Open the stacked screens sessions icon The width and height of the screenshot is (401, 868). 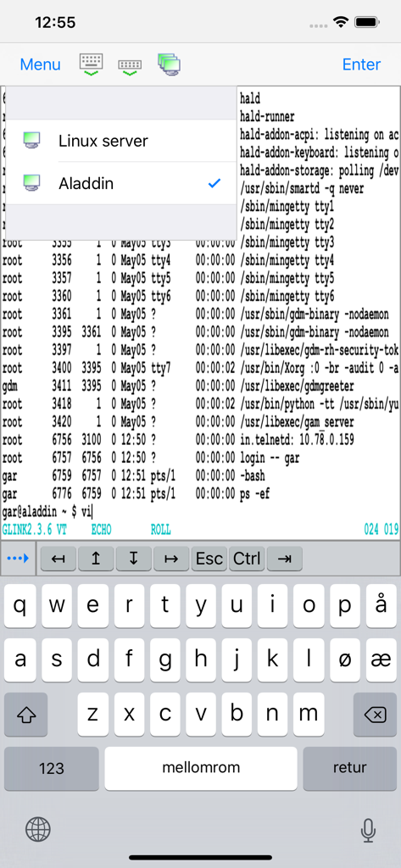[169, 64]
